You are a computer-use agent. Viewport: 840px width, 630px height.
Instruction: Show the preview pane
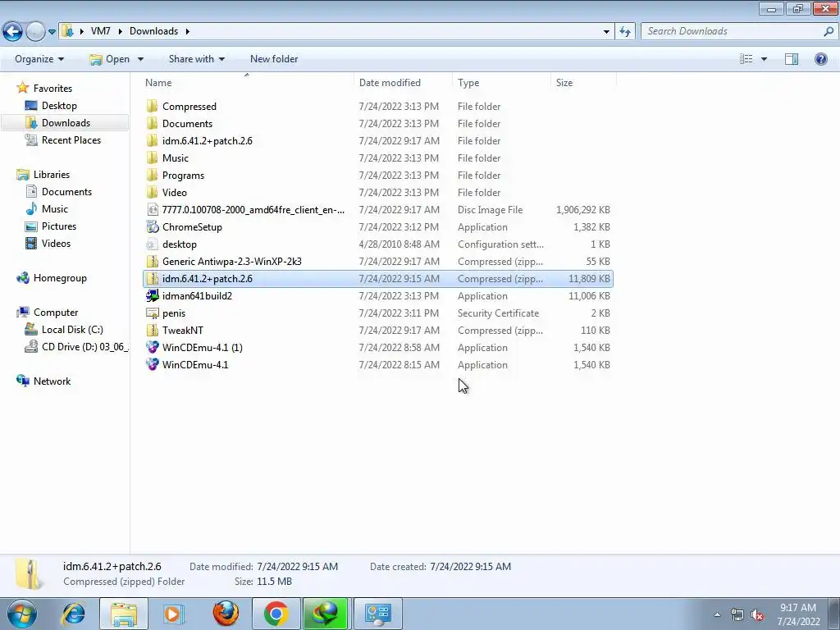click(x=792, y=59)
